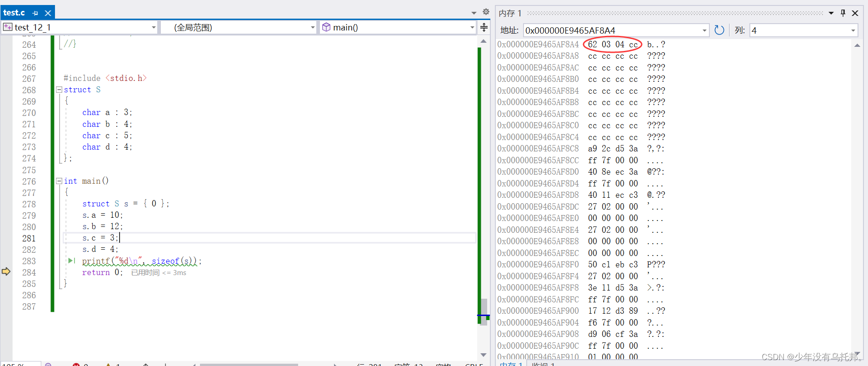Viewport: 868px width, 366px height.
Task: Click the editor vertical scrollbar thumb
Action: 484,311
